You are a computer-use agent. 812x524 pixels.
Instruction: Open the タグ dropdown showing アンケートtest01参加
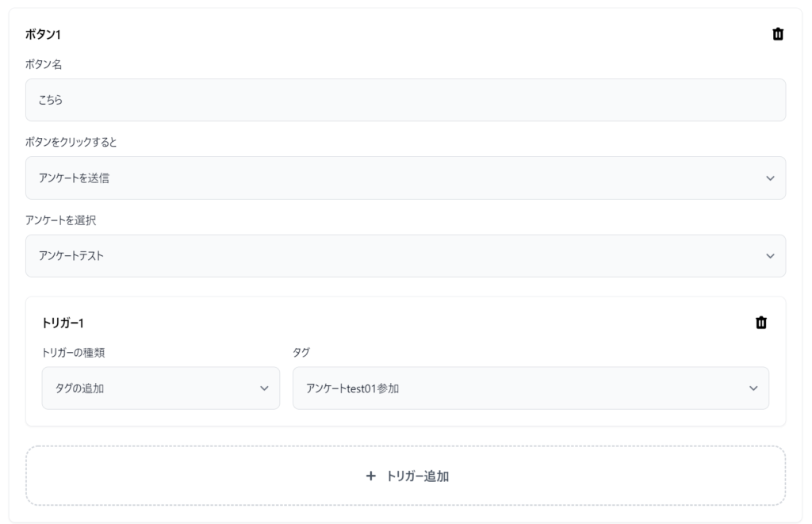click(530, 388)
